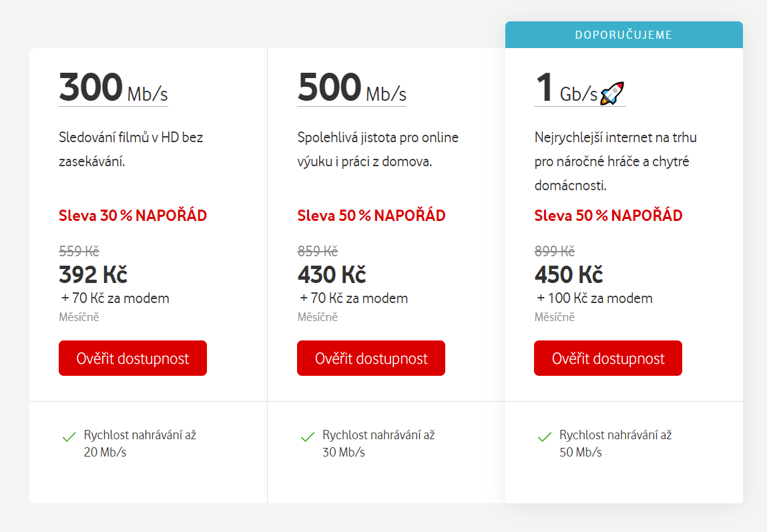This screenshot has height=532, width=767.
Task: Click the + 100 Kč za modem text
Action: (x=594, y=298)
